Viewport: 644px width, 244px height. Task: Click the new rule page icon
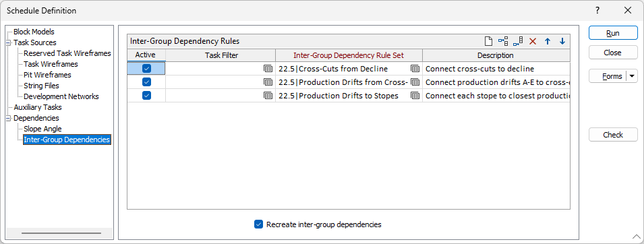pyautogui.click(x=488, y=41)
